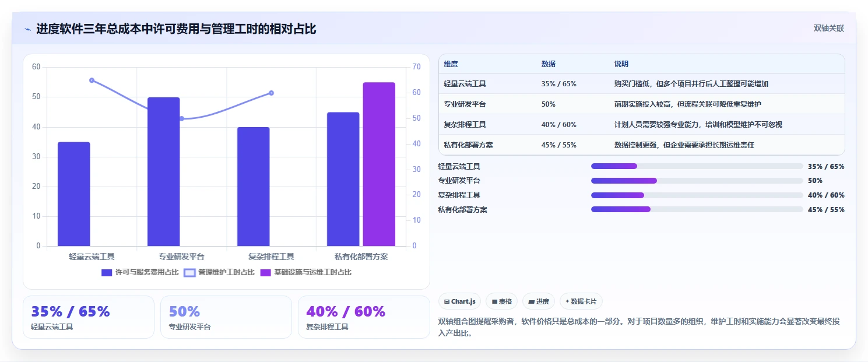Screen dimensions: 868x362
Task: Toggle the 许可与服务费用占比 legend entry
Action: click(140, 272)
